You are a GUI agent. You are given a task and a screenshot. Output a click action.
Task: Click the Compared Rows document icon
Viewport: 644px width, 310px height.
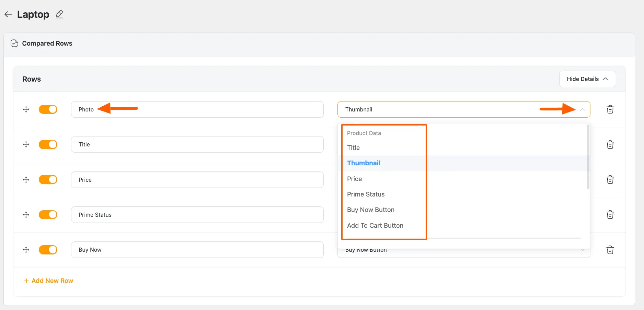tap(14, 43)
